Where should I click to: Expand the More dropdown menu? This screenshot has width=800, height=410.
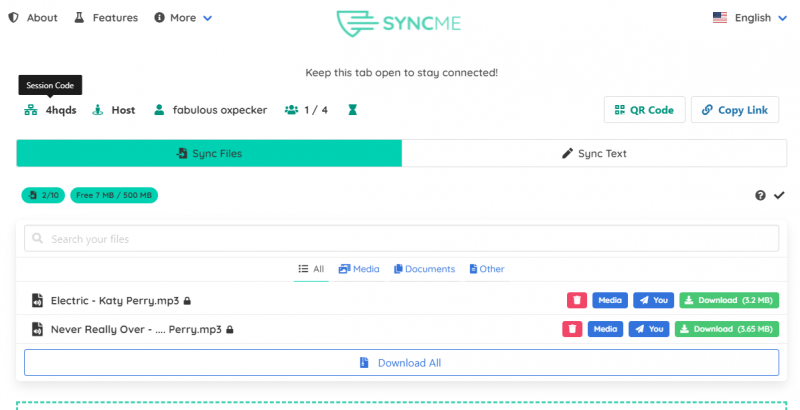click(183, 18)
